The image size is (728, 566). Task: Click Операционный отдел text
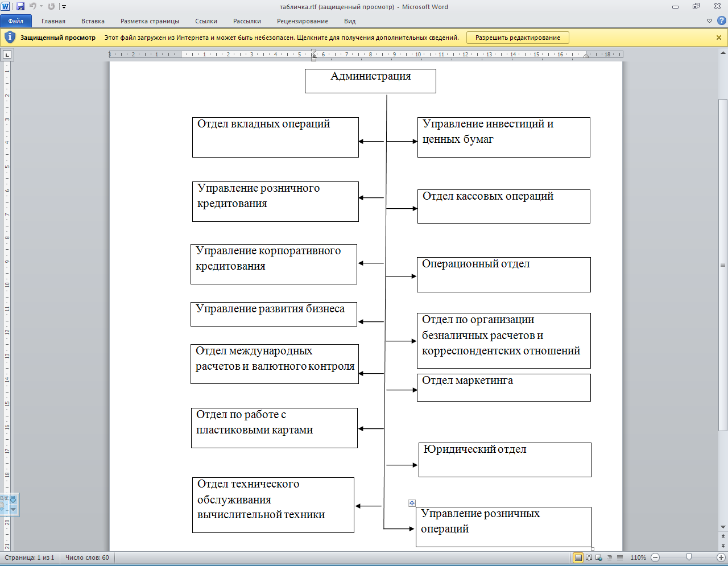[476, 264]
